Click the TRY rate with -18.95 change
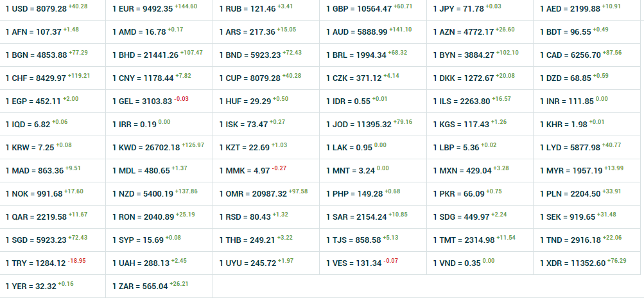644x300 pixels. coord(35,263)
